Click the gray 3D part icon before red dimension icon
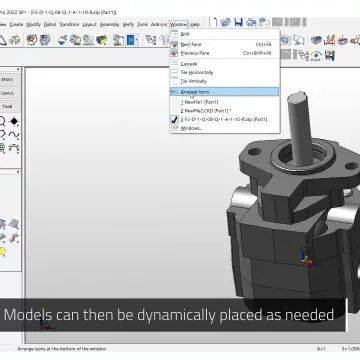Viewport: 360px width, 360px height. pyautogui.click(x=316, y=40)
